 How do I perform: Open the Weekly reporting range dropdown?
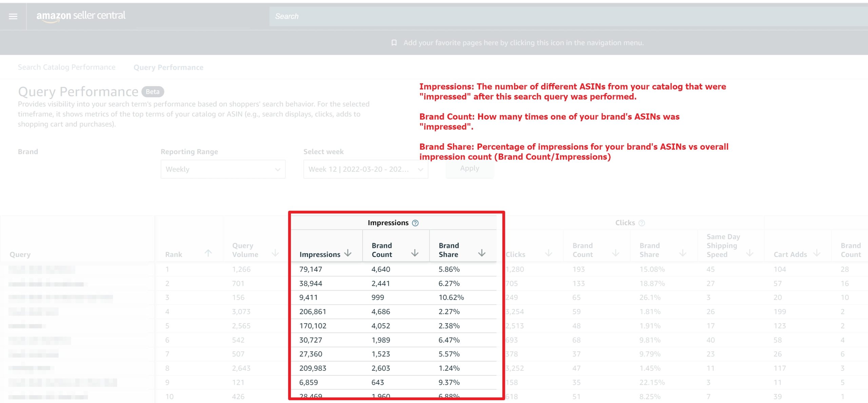(x=223, y=169)
